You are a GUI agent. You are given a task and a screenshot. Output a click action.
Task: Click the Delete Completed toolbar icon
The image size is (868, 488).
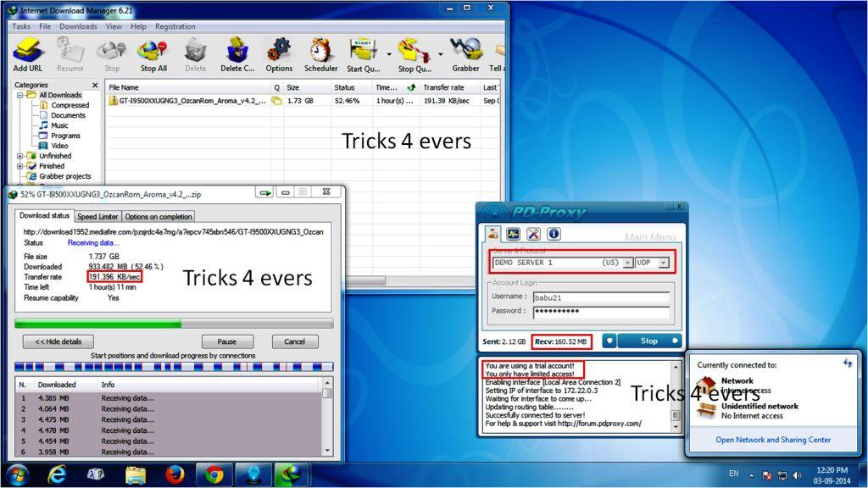(237, 54)
